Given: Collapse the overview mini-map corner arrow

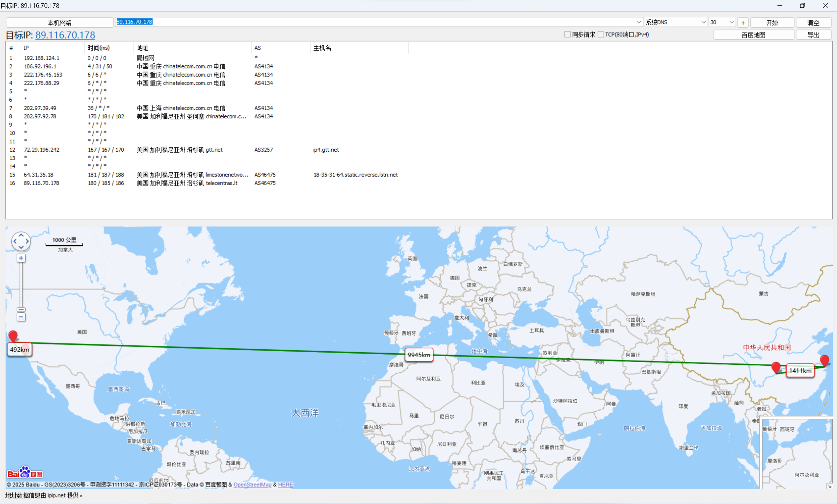Looking at the screenshot, I should (829, 486).
